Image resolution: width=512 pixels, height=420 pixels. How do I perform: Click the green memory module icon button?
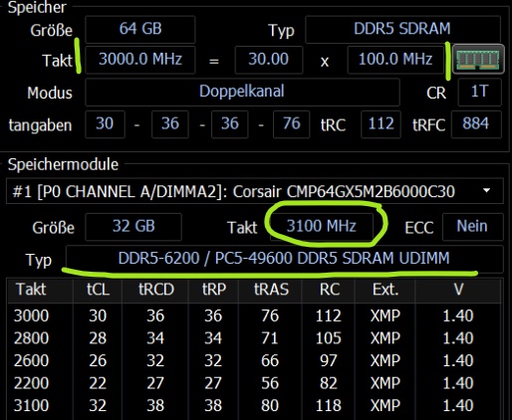[x=478, y=59]
